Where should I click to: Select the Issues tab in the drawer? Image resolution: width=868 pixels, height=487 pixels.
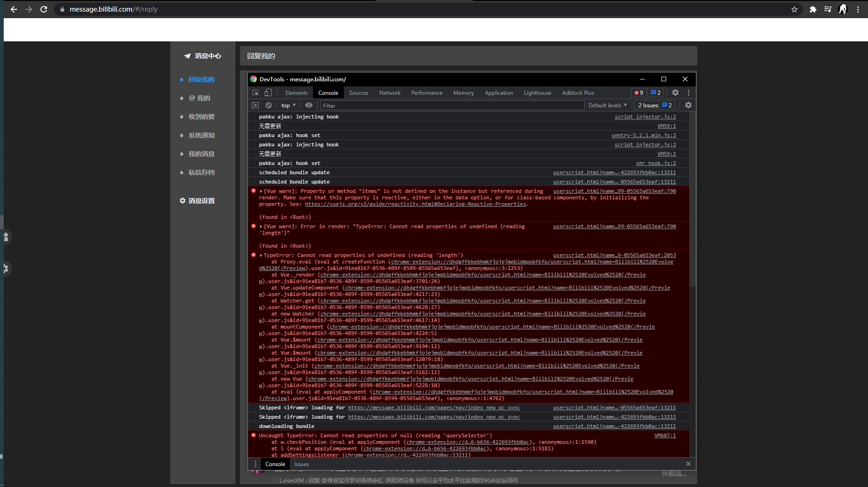coord(301,464)
